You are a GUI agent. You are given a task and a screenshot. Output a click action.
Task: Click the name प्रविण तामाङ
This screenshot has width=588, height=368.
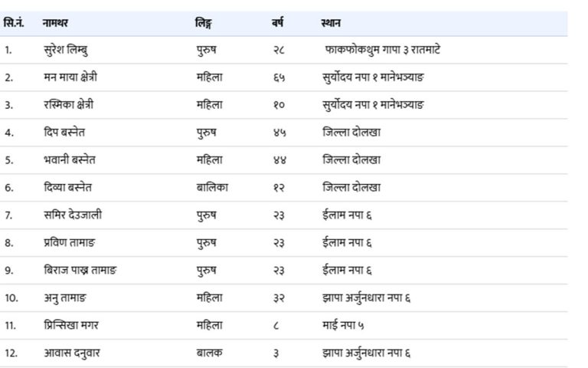point(71,243)
